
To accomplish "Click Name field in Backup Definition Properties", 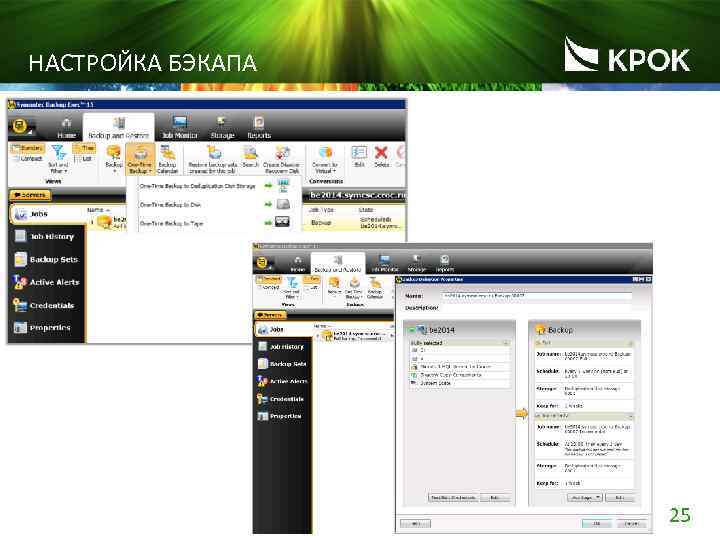I will click(x=537, y=296).
